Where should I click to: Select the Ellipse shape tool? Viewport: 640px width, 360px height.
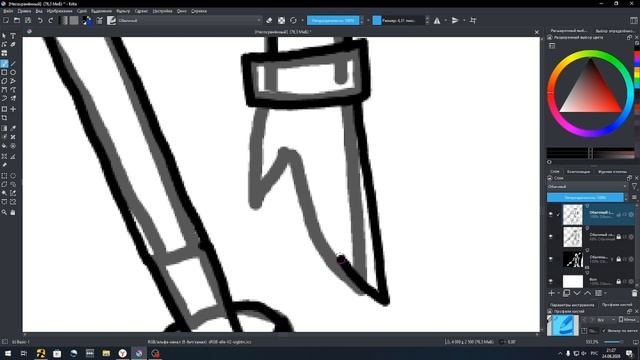13,72
